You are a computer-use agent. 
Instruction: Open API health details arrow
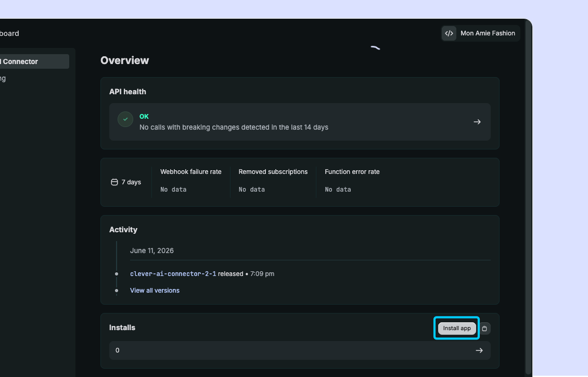pyautogui.click(x=477, y=122)
